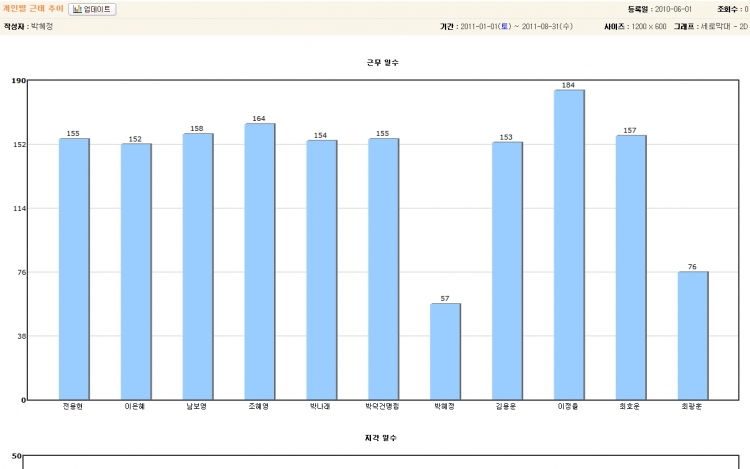Click the bar labeled 158
This screenshot has width=750, height=469.
pos(198,266)
